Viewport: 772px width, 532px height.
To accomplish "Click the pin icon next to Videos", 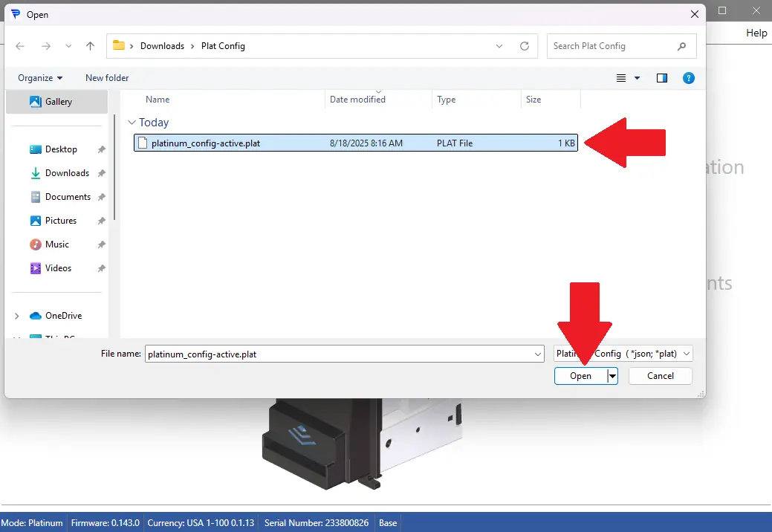I will pos(102,268).
